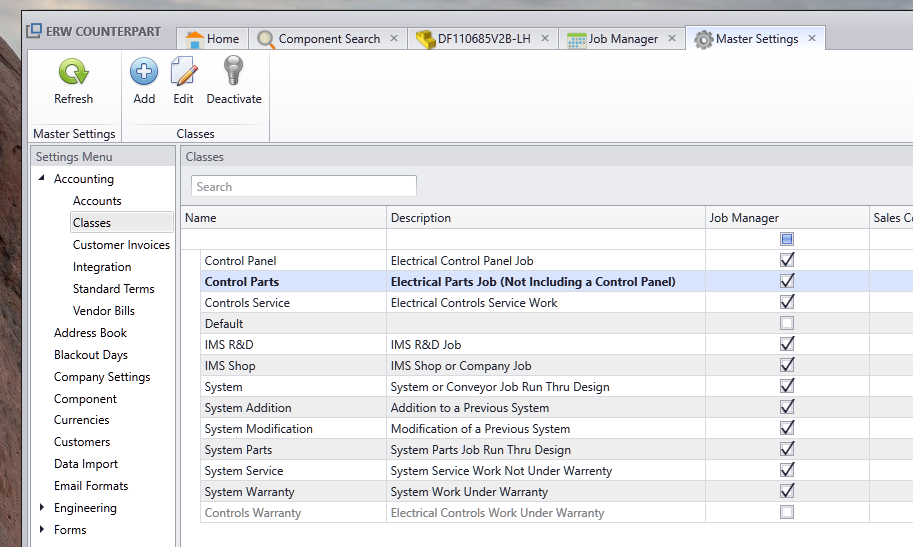Viewport: 913px width, 547px height.
Task: Expand the Engineering tree node
Action: tap(42, 508)
